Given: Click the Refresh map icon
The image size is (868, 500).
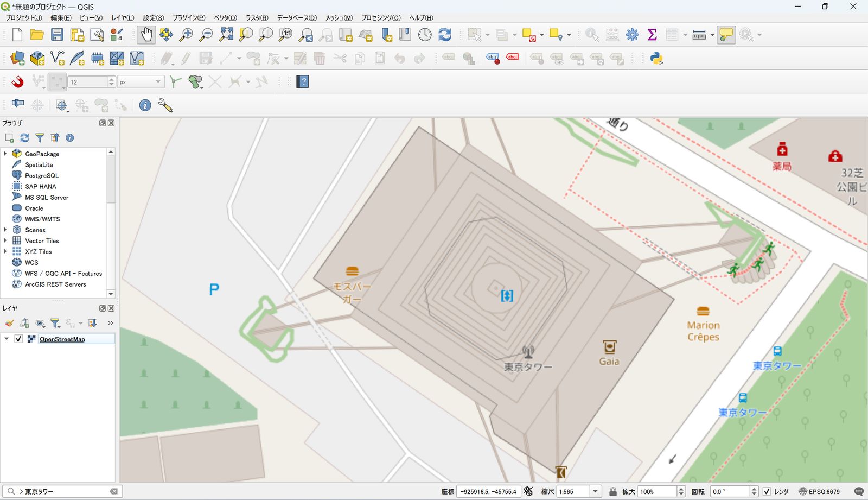Looking at the screenshot, I should (x=445, y=35).
